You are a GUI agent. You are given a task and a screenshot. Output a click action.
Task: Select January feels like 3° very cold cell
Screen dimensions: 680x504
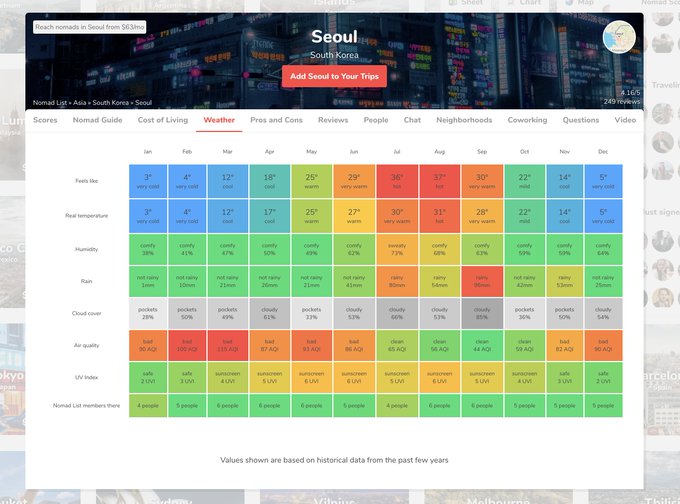point(148,181)
